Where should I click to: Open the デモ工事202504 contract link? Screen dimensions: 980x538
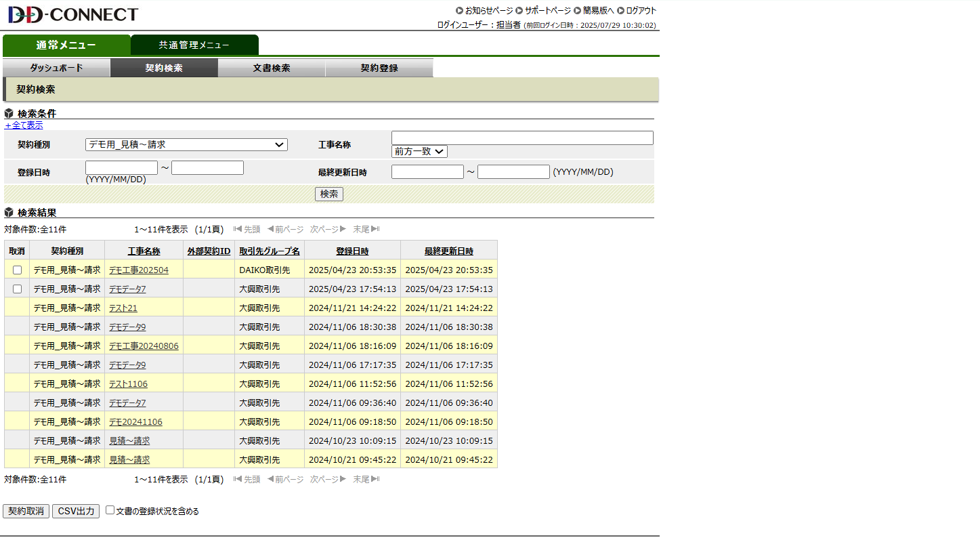coord(138,270)
